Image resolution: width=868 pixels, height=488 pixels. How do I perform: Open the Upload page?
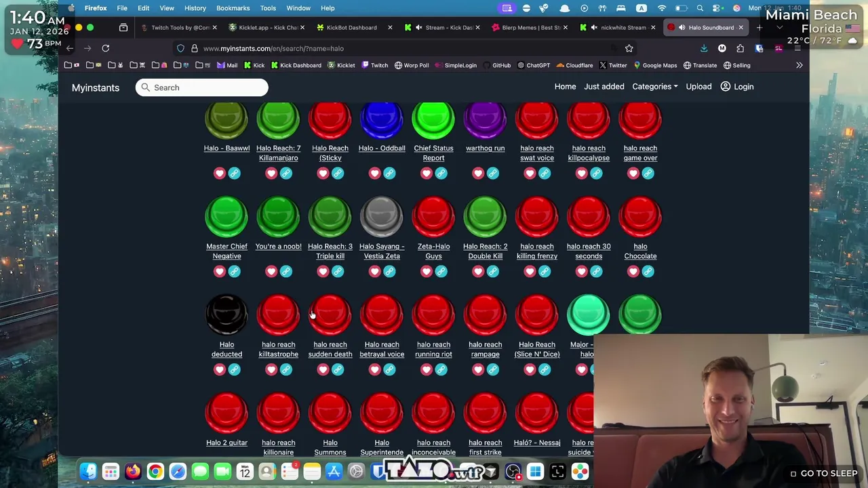pyautogui.click(x=698, y=87)
